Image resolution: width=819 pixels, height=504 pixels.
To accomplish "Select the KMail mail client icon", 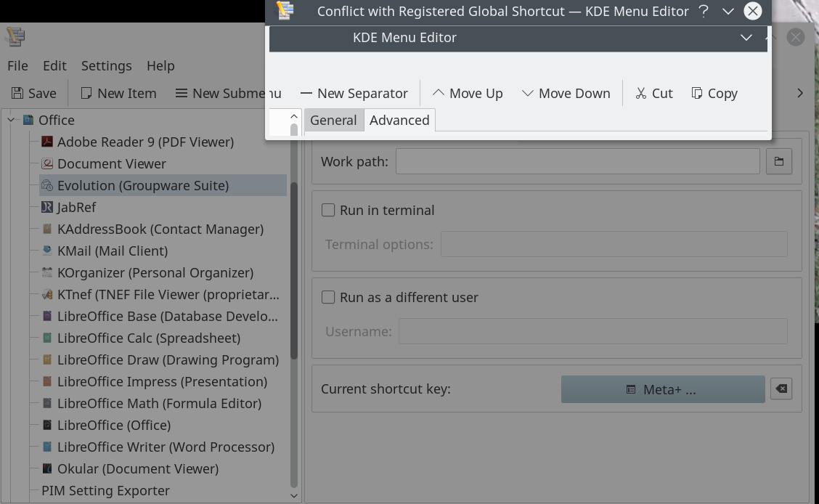I will 47,251.
